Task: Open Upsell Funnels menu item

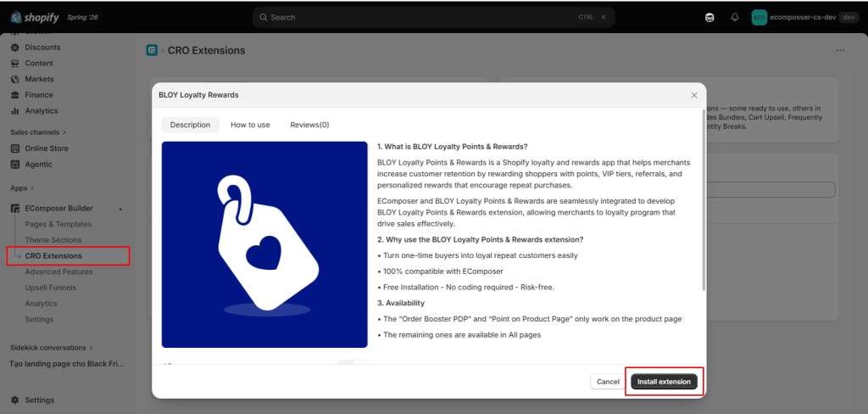Action: [50, 288]
